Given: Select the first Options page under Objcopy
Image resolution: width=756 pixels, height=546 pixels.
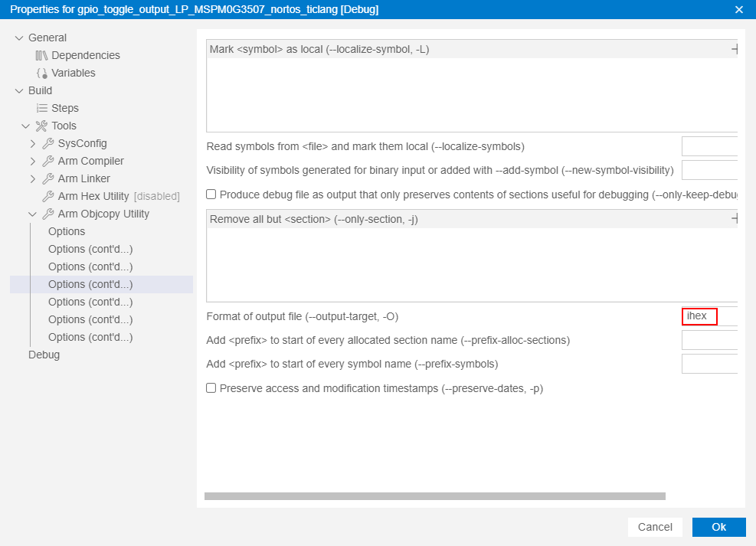Looking at the screenshot, I should (67, 232).
